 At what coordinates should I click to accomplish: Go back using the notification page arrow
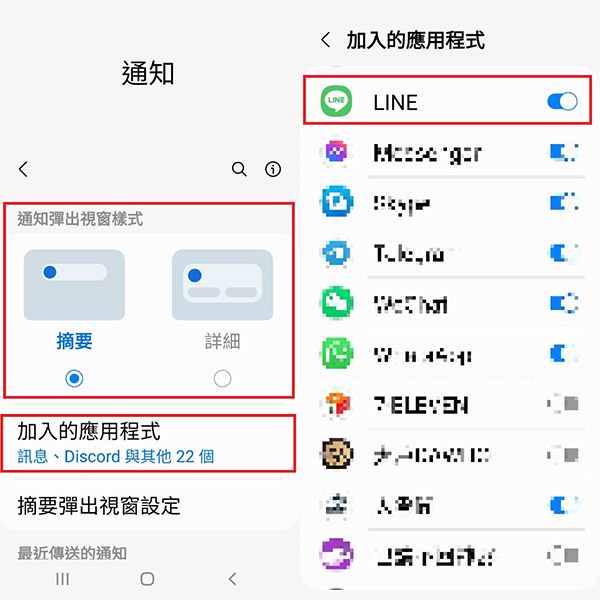[x=23, y=169]
